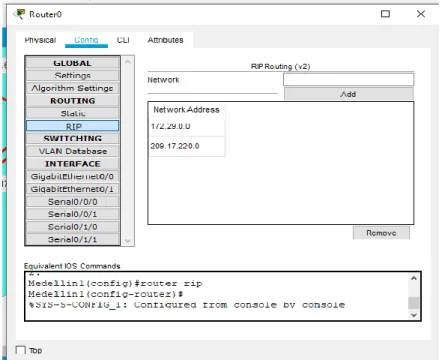The height and width of the screenshot is (360, 442).
Task: Open the VLAN Database section
Action: click(x=73, y=151)
